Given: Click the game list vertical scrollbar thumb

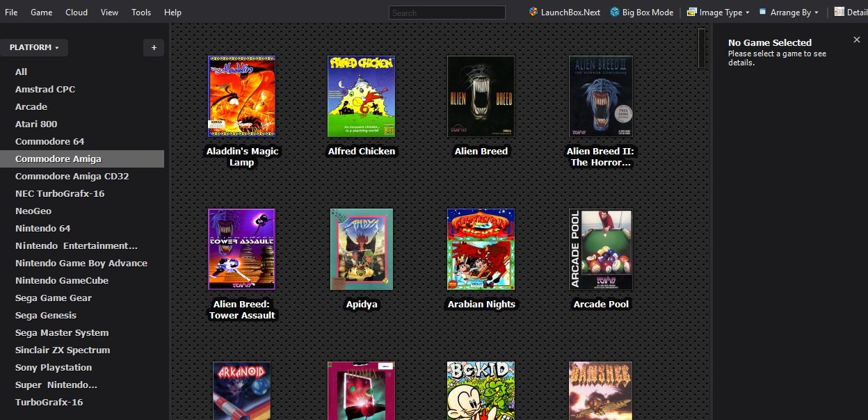Looking at the screenshot, I should tap(702, 48).
